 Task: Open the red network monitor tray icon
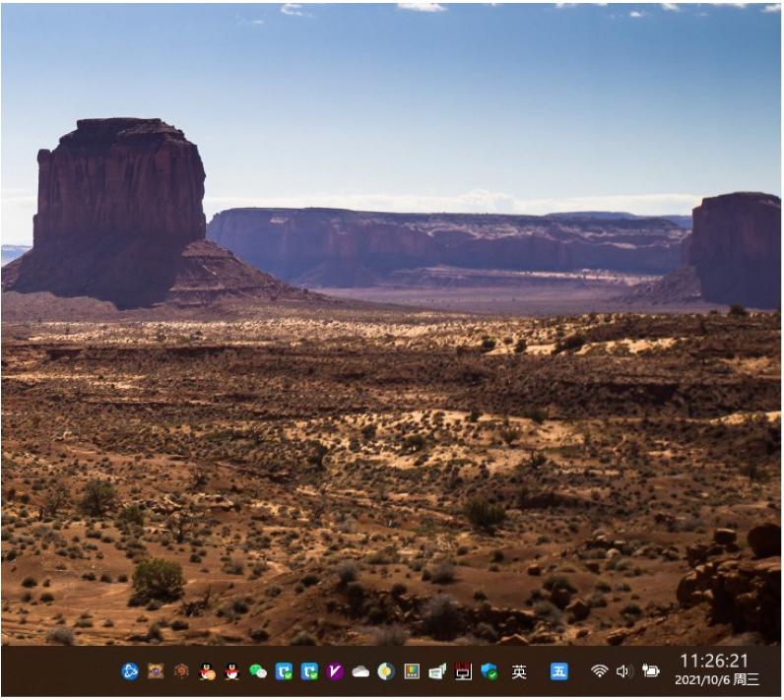pos(464,671)
